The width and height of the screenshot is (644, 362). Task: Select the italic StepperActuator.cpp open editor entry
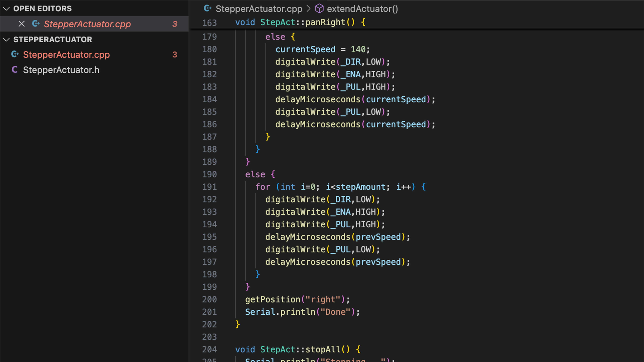87,24
